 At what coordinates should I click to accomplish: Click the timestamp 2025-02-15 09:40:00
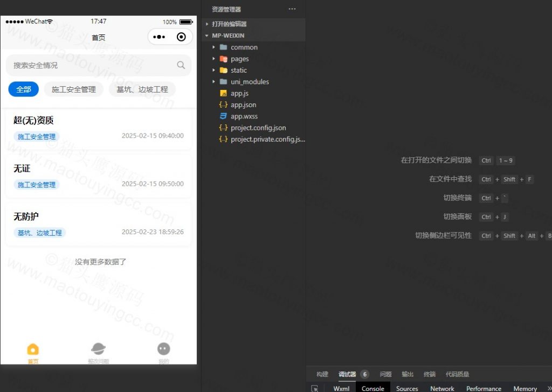pos(153,135)
